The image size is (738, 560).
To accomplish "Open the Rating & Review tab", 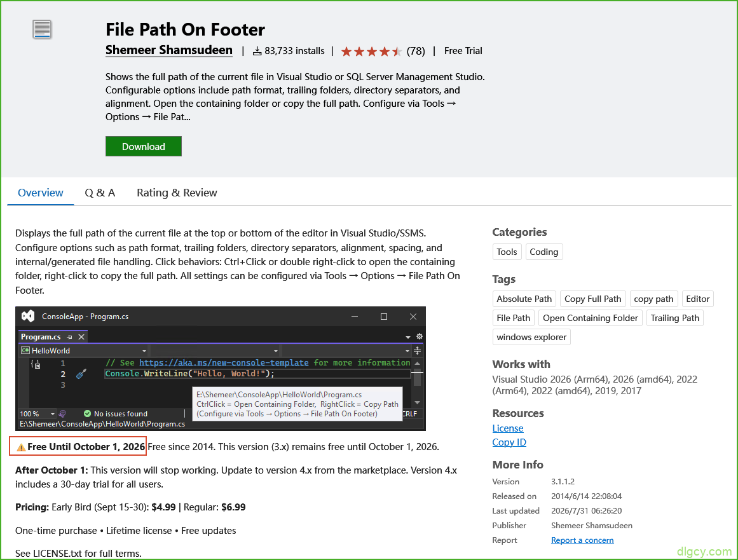I will pyautogui.click(x=177, y=193).
